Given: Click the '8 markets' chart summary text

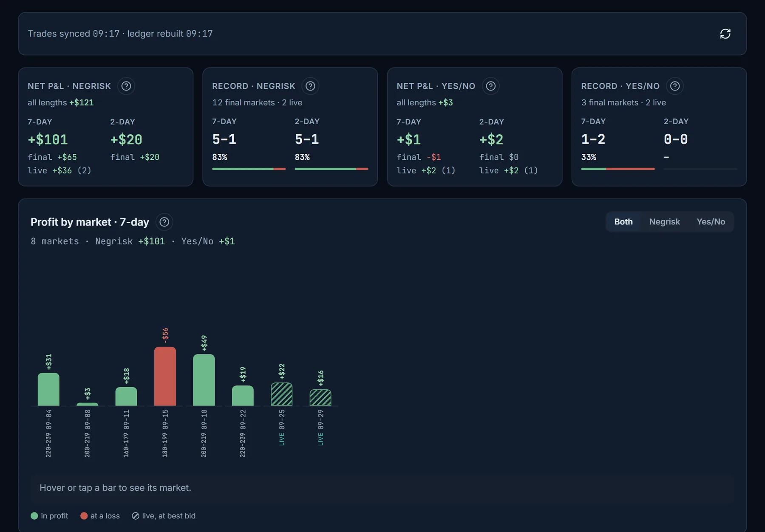Looking at the screenshot, I should 55,241.
